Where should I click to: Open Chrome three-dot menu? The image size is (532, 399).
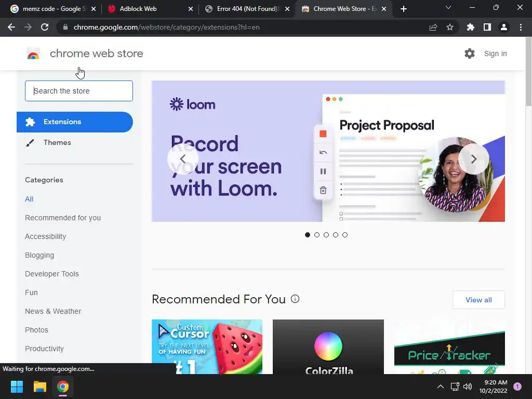[x=521, y=27]
